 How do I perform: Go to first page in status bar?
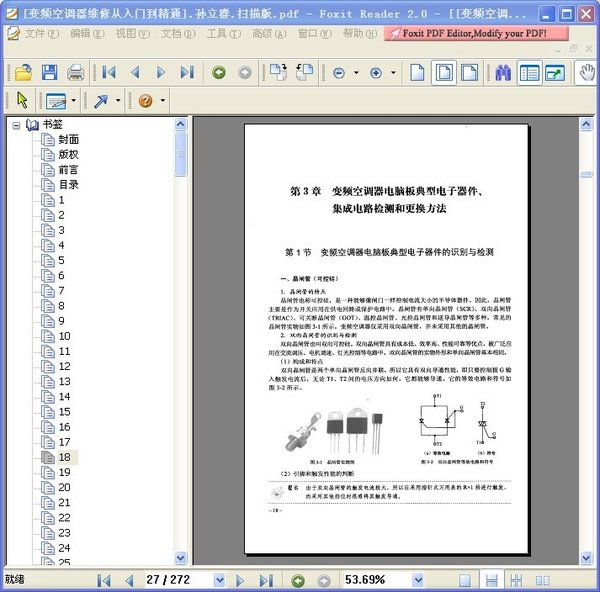click(x=104, y=581)
